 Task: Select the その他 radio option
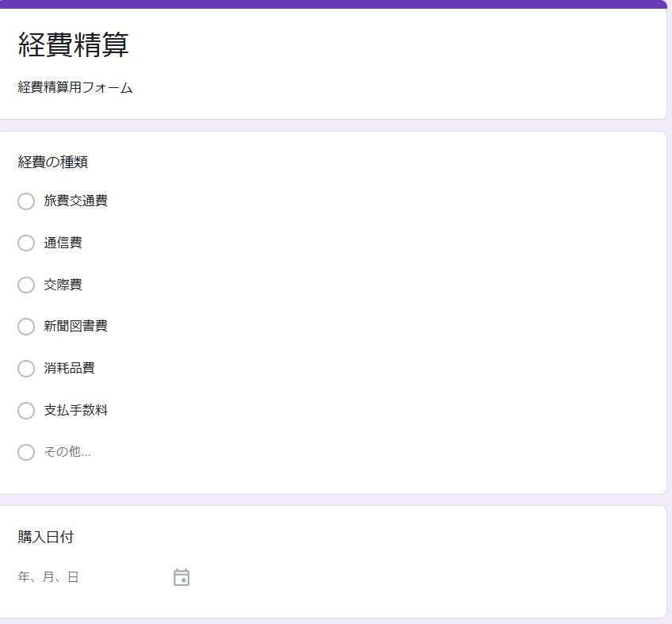[26, 452]
